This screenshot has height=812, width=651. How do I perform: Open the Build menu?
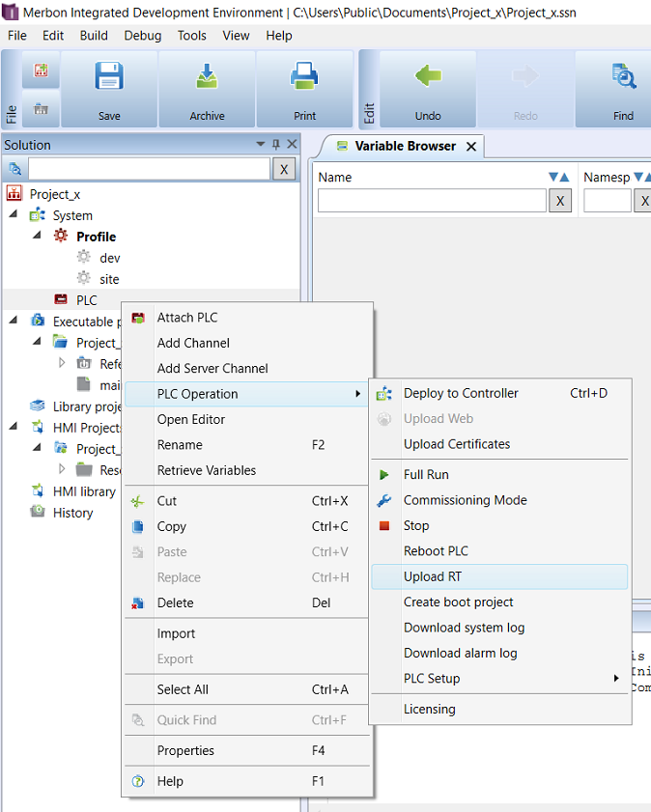coord(94,36)
